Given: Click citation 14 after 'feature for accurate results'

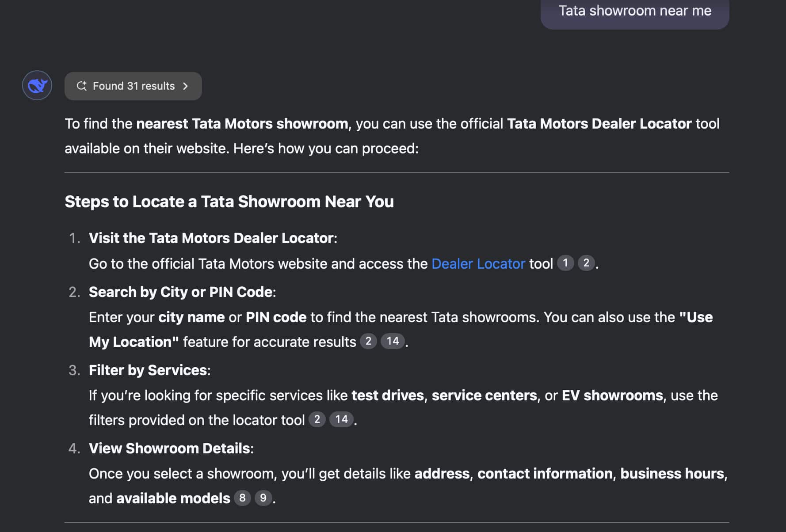Looking at the screenshot, I should (393, 341).
